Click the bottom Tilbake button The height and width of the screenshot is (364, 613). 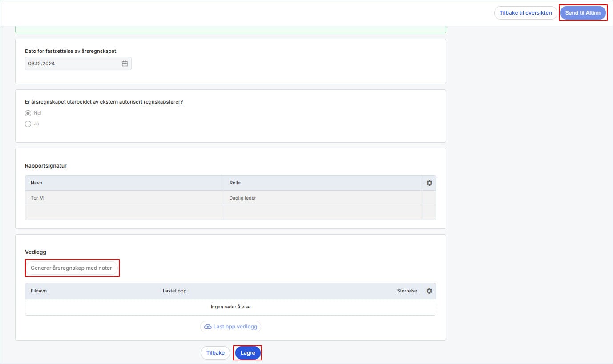tap(215, 353)
